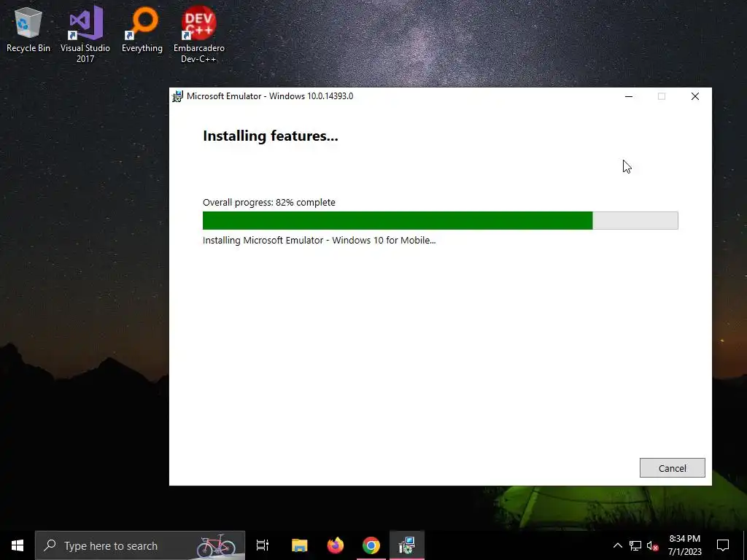The image size is (747, 560).
Task: Open Task View from taskbar
Action: pos(263,545)
